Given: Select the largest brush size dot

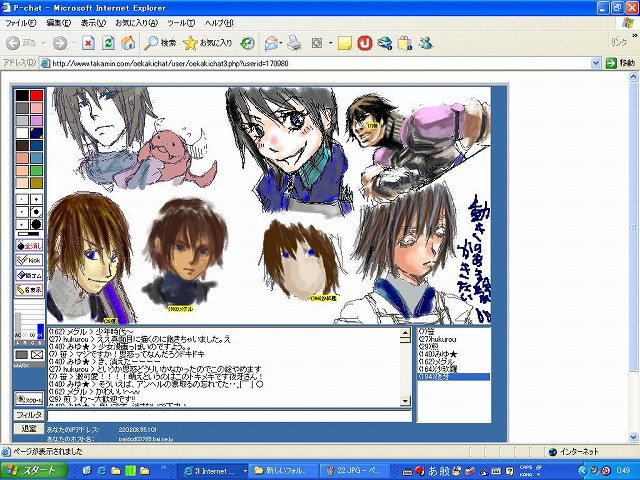Looking at the screenshot, I should 36,224.
